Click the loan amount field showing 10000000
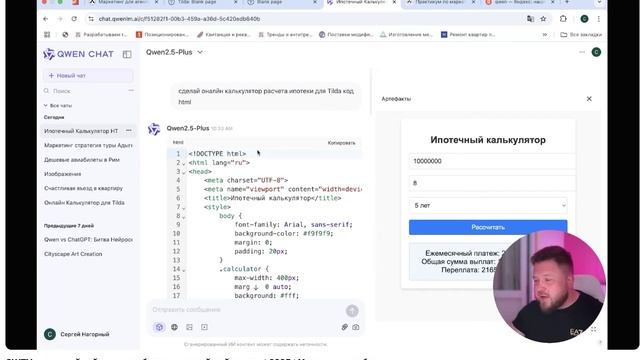The height and width of the screenshot is (360, 640). tap(492, 161)
